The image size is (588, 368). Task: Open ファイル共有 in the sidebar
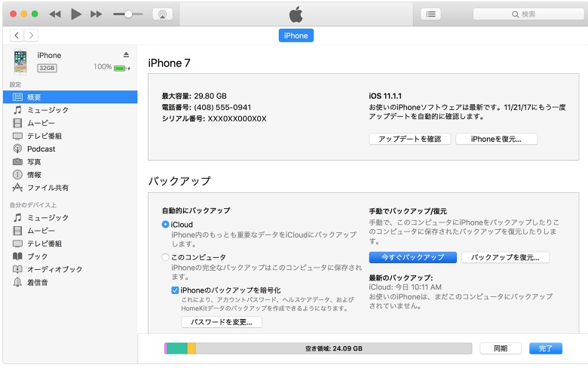(47, 188)
